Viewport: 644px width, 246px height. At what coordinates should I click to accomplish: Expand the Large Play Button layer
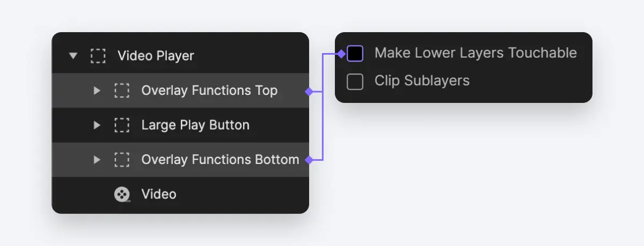point(97,125)
